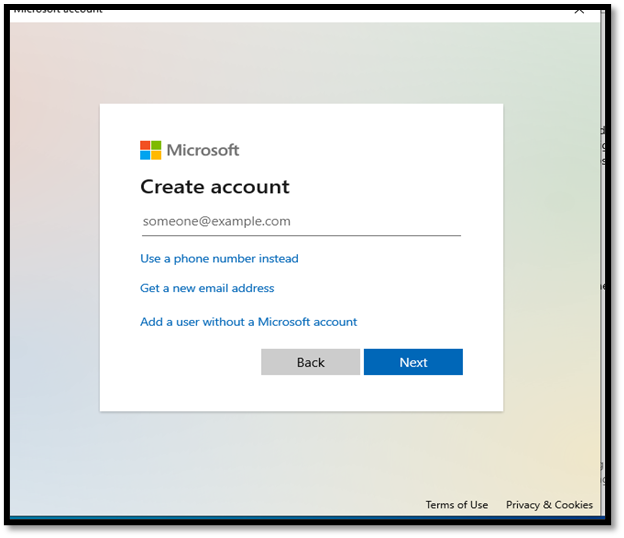Open 'Use a phone number instead' link

tap(219, 259)
